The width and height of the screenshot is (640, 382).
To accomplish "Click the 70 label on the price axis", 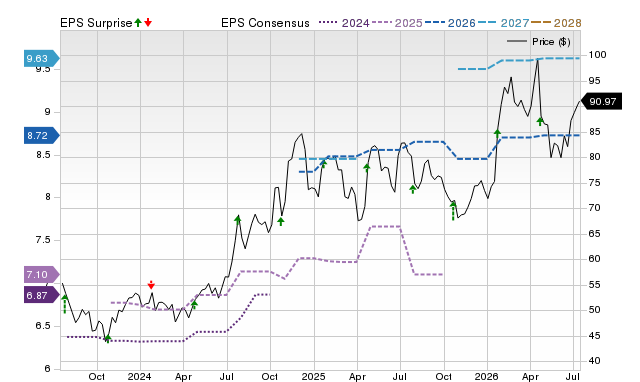I will 594,208.
